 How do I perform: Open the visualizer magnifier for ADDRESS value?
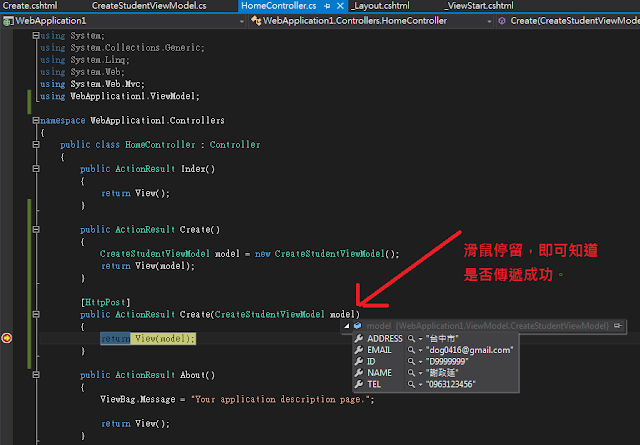(411, 338)
